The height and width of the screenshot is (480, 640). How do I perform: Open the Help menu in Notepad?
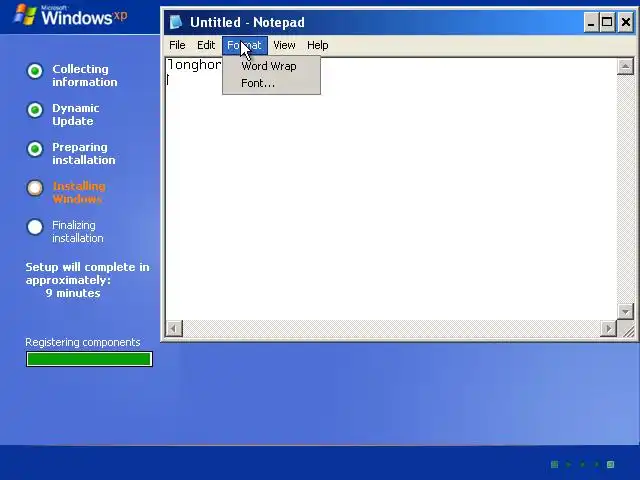pyautogui.click(x=318, y=45)
